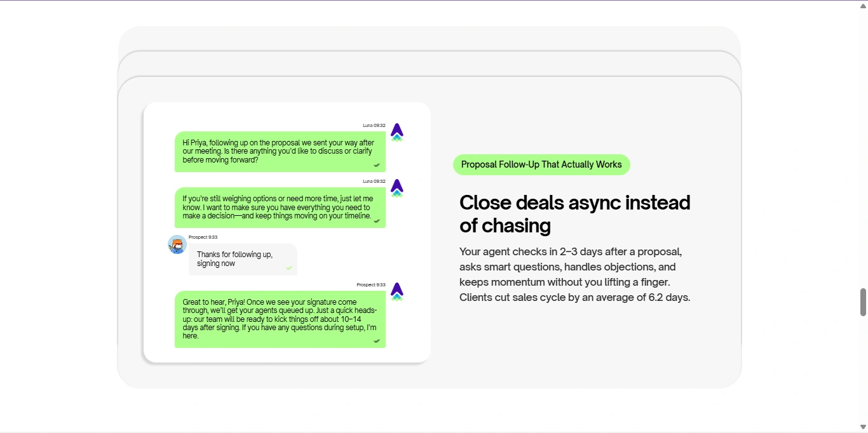The image size is (868, 433).
Task: Click the read checkmark in the 'Hi Priya' message
Action: [x=377, y=165]
